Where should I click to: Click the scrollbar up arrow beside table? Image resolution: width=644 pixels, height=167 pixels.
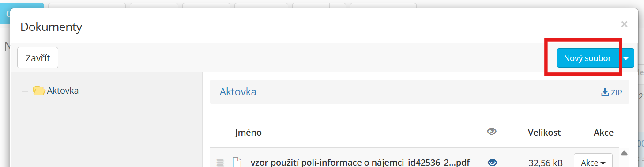click(624, 153)
